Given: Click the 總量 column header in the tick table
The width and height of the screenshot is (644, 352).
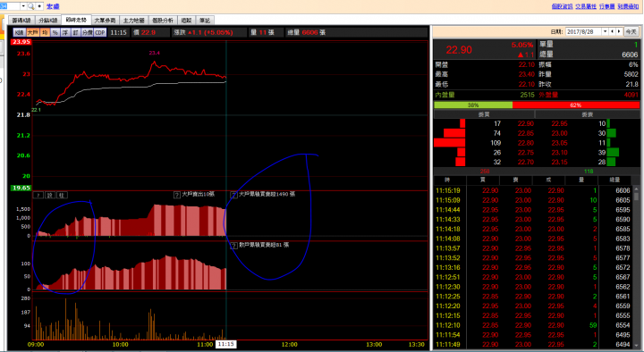Looking at the screenshot, I should (614, 180).
